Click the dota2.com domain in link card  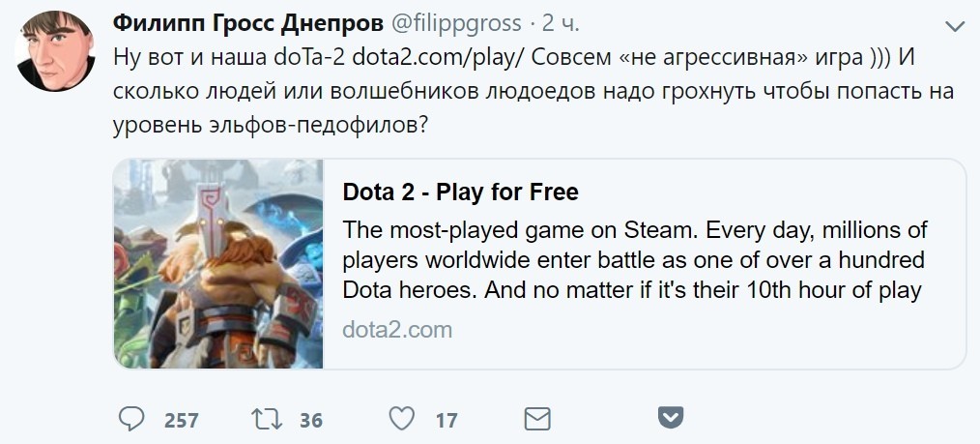(397, 330)
